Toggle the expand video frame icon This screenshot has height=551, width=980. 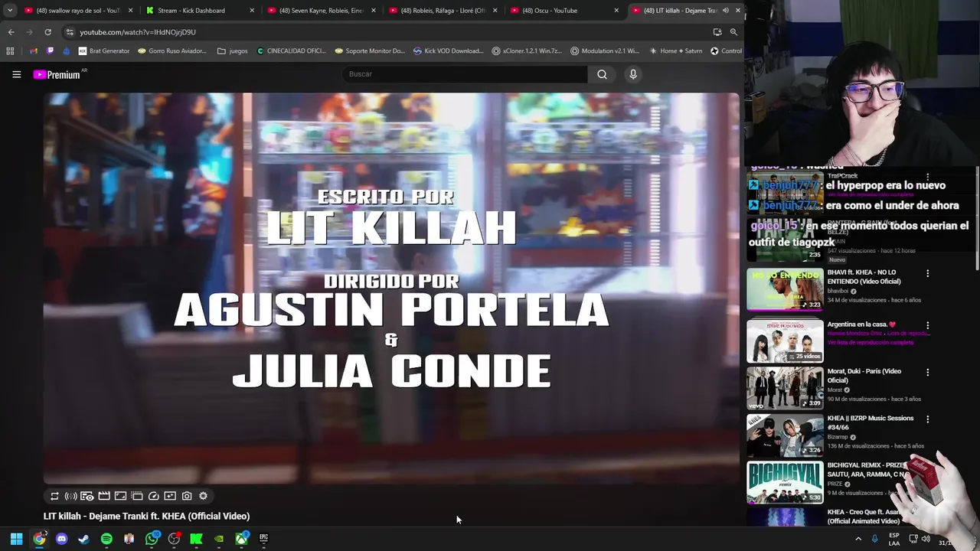120,496
